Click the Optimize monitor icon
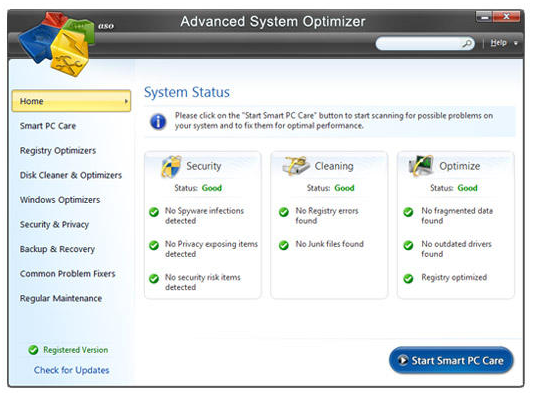Image resolution: width=533 pixels, height=393 pixels. 421,166
